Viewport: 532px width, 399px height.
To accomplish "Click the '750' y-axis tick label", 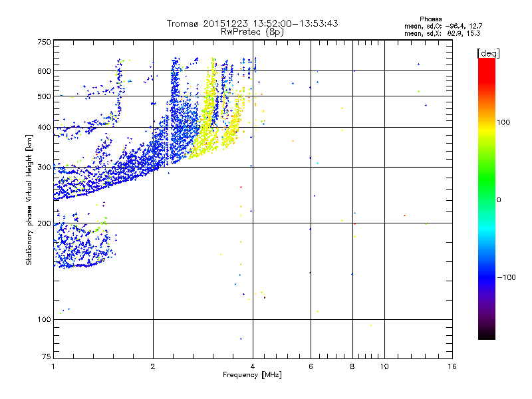I will click(44, 42).
